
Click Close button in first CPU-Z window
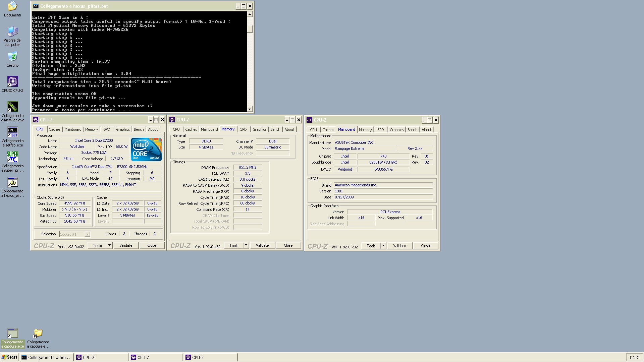[x=152, y=245]
